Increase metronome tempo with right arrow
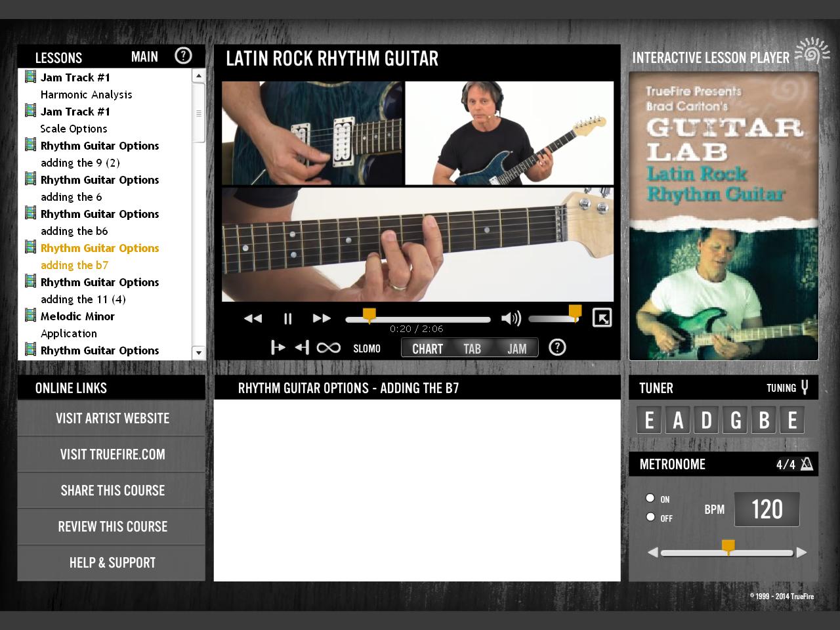840x630 pixels. (x=801, y=553)
